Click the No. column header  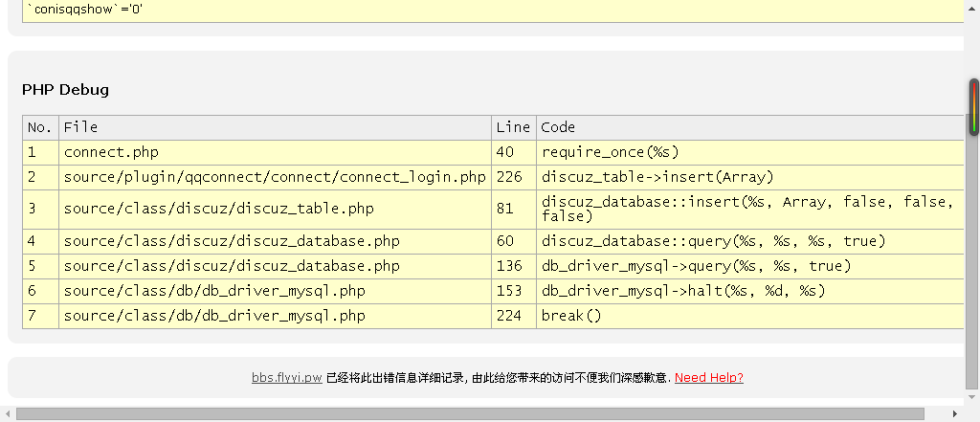[x=39, y=127]
